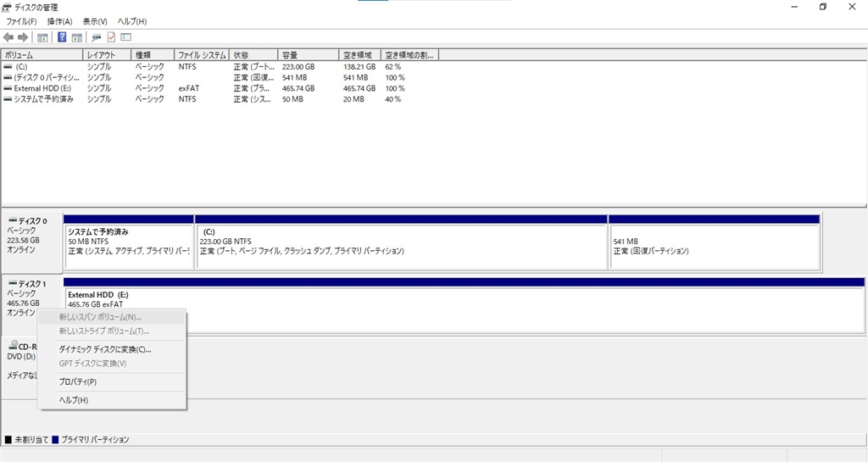
Task: Maximize or restore the Disk Management window
Action: click(x=823, y=7)
